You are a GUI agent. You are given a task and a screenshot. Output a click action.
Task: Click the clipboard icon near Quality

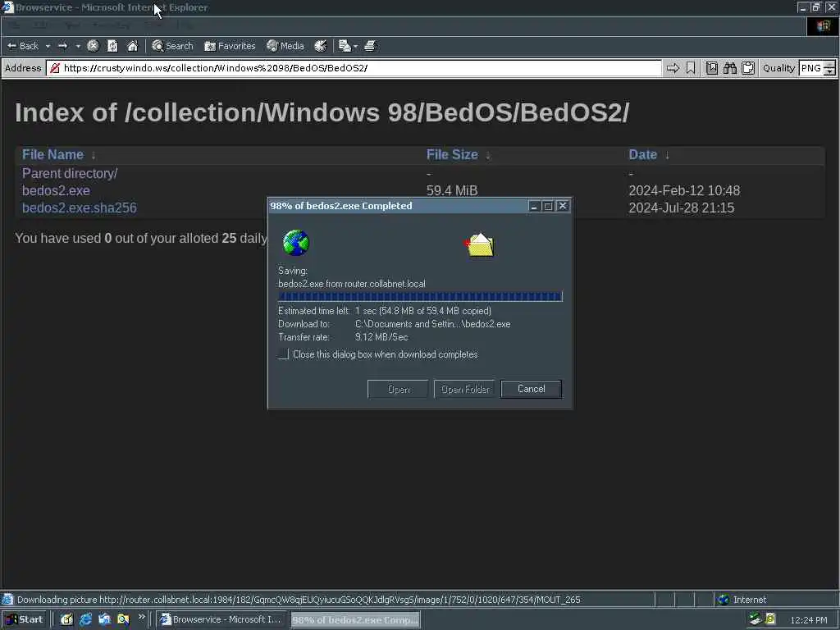[748, 68]
